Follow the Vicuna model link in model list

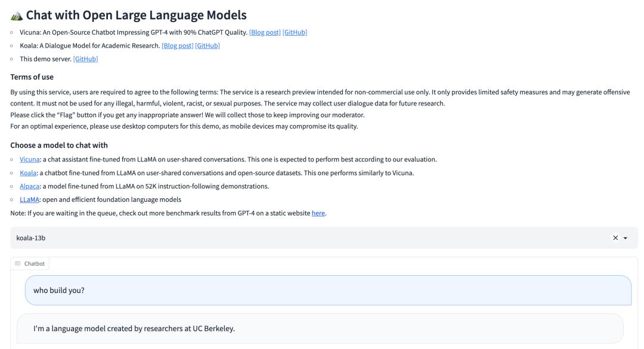29,160
